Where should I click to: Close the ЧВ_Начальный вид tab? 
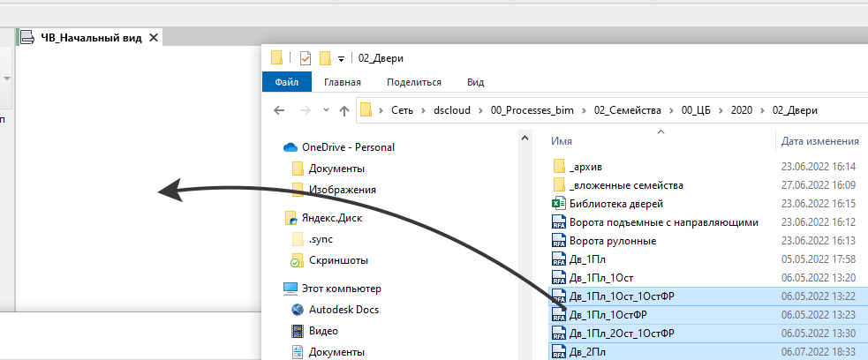(x=154, y=38)
